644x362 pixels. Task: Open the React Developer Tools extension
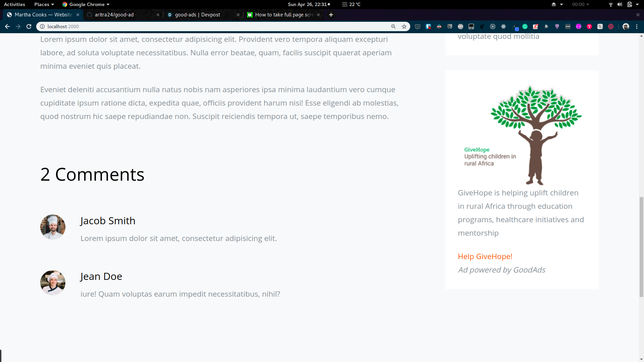[x=503, y=26]
